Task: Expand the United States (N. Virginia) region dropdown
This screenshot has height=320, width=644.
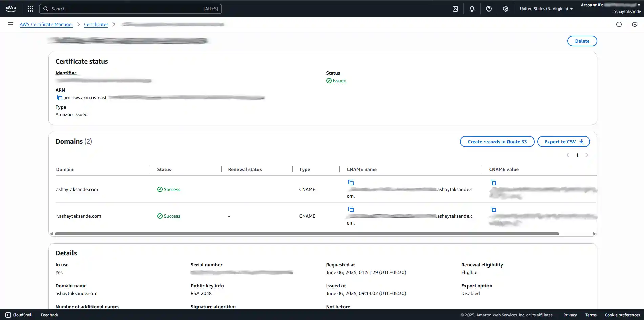Action: 546,9
